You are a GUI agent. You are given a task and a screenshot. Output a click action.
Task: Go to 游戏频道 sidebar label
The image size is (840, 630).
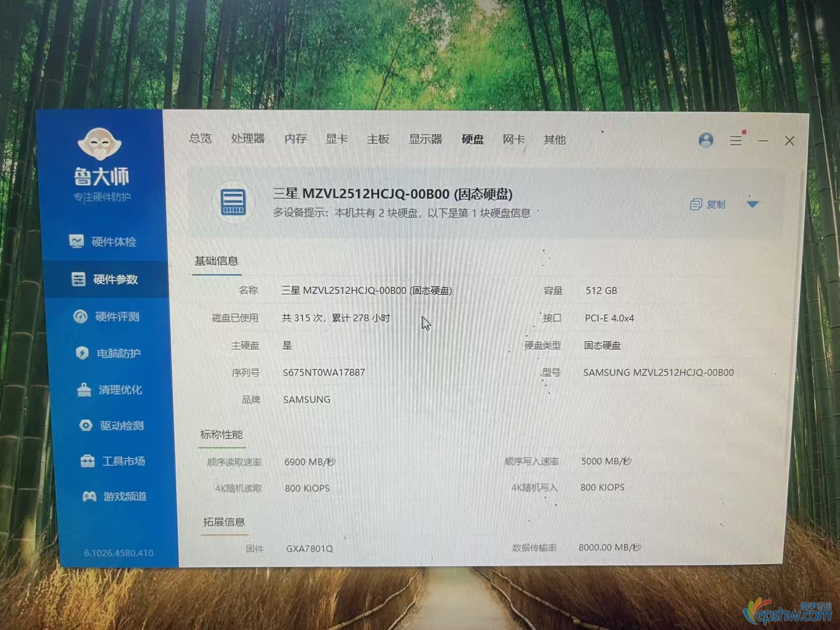(x=125, y=496)
